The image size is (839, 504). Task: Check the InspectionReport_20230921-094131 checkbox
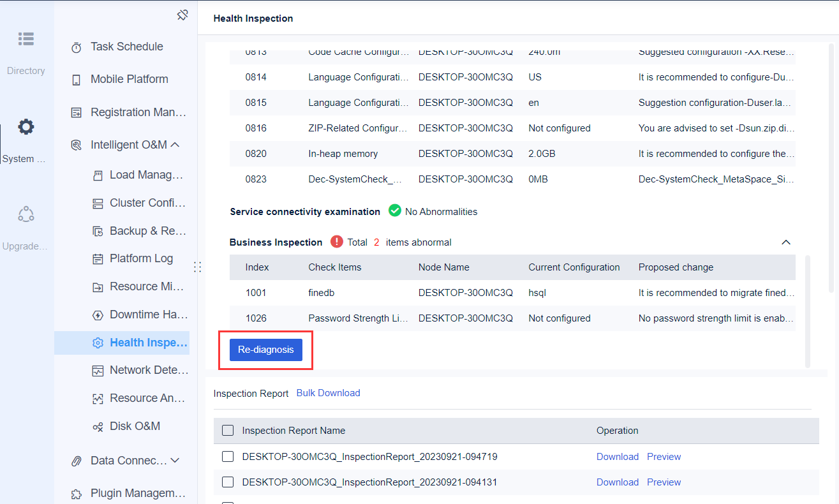(x=228, y=482)
